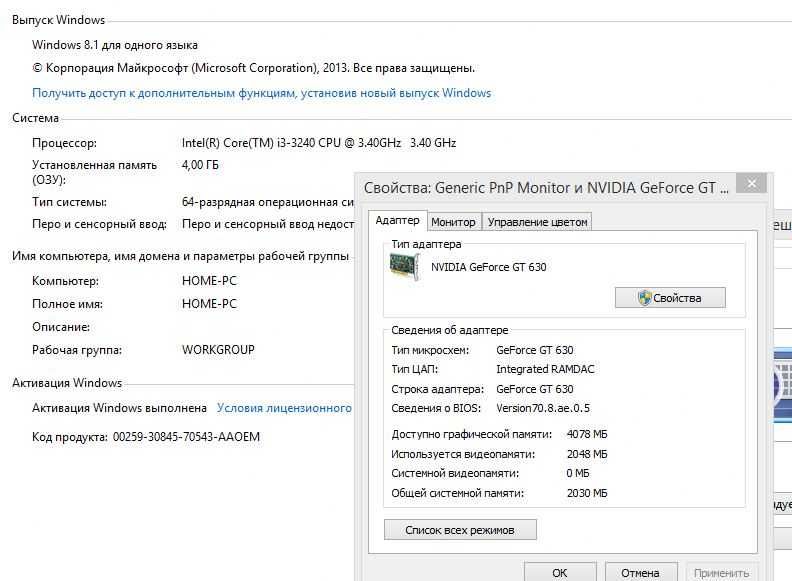Click the 4078 МБ available graphics memory value

click(587, 434)
